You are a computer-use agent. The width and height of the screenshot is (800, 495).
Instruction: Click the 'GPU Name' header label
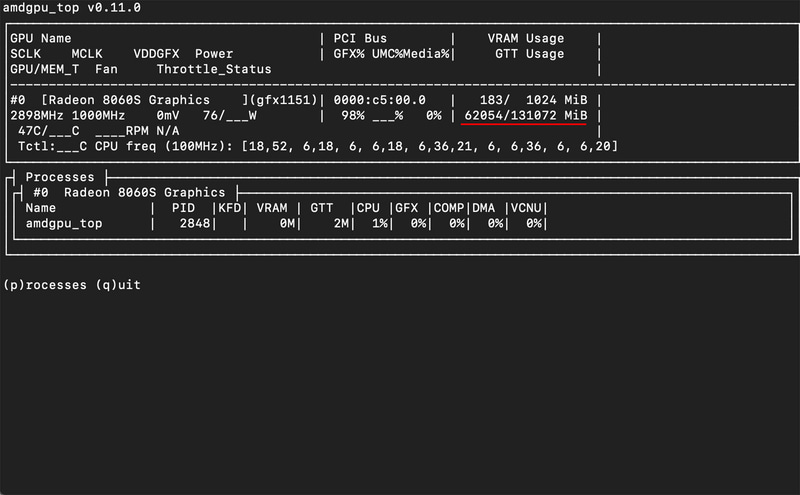coord(41,38)
